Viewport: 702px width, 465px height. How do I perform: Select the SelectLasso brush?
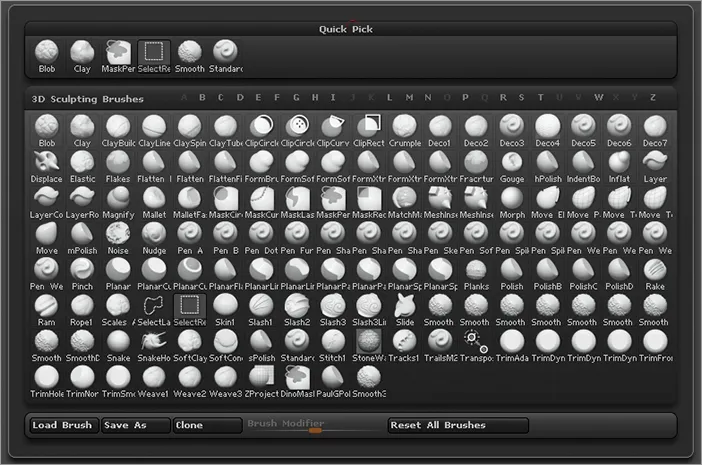[x=154, y=308]
